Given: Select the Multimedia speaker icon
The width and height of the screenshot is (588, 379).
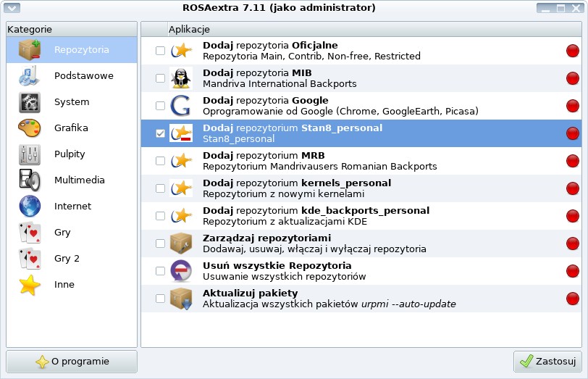Looking at the screenshot, I should (x=30, y=180).
